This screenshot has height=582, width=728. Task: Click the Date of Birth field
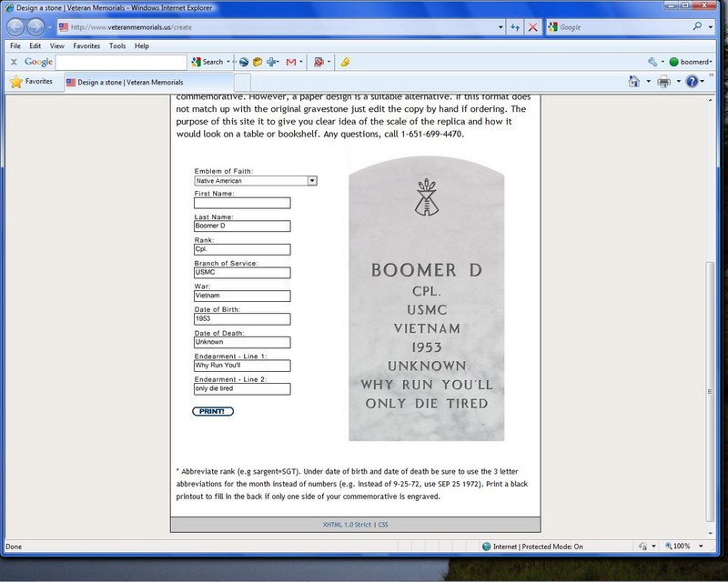242,319
